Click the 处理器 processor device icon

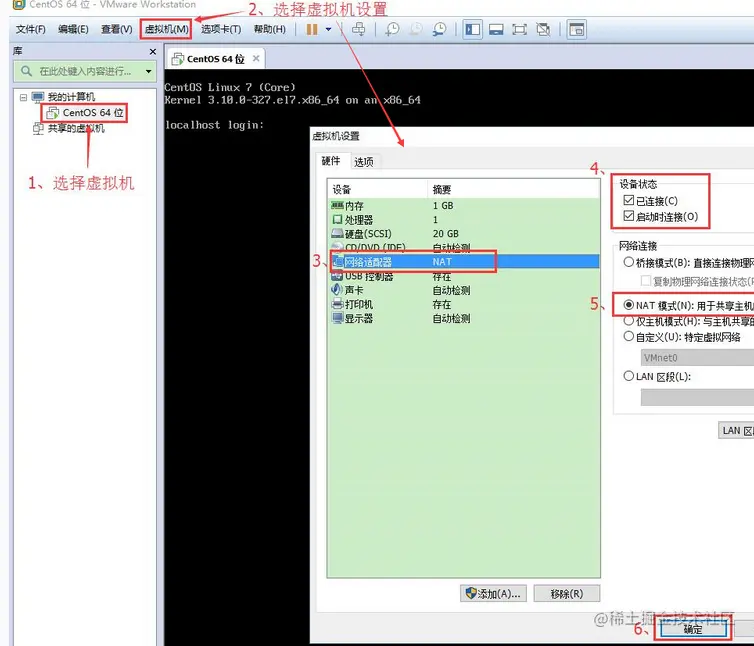337,219
